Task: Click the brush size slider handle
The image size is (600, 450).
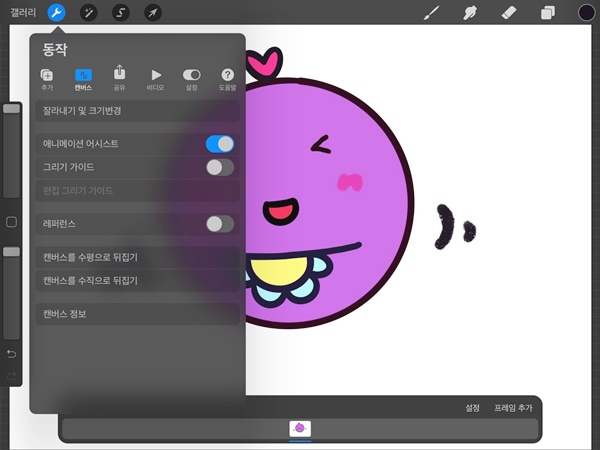Action: point(11,109)
